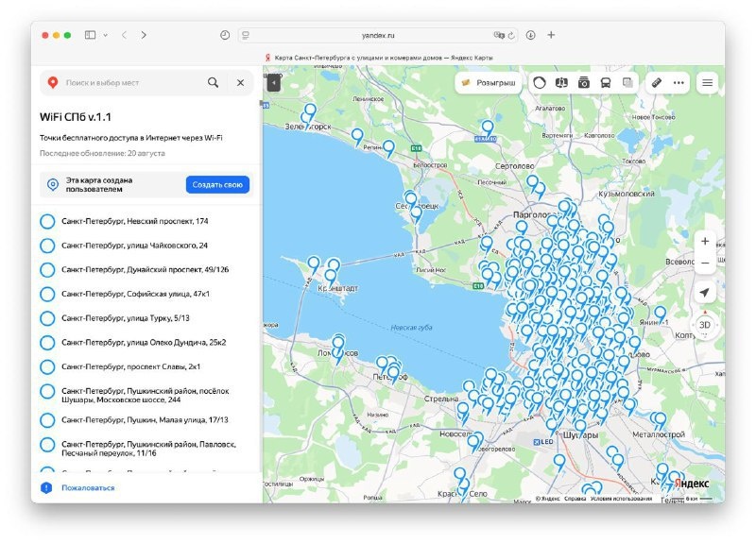Open the hamburger main menu
Viewport: 756px width, 544px height.
click(707, 83)
